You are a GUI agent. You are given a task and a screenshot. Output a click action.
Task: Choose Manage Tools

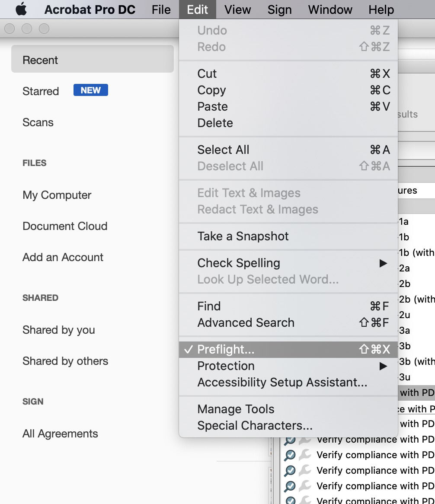click(288, 409)
